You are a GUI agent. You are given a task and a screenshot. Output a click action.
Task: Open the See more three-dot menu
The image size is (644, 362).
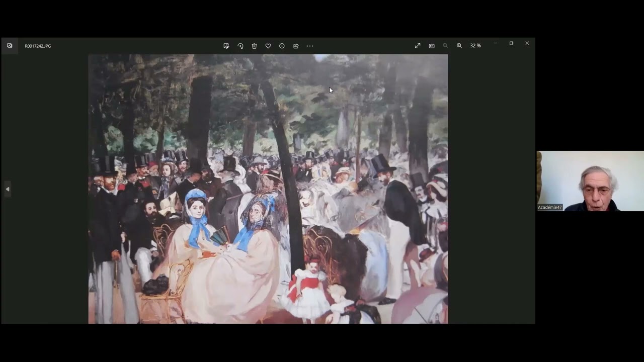click(x=310, y=46)
